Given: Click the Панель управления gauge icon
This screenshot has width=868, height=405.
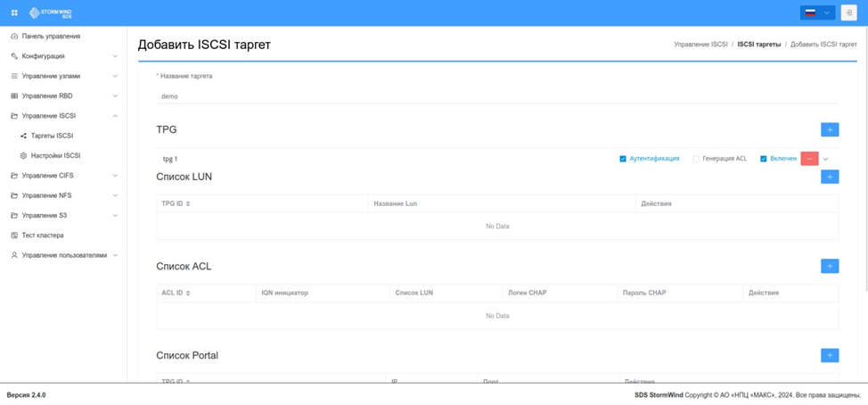Looking at the screenshot, I should point(14,36).
